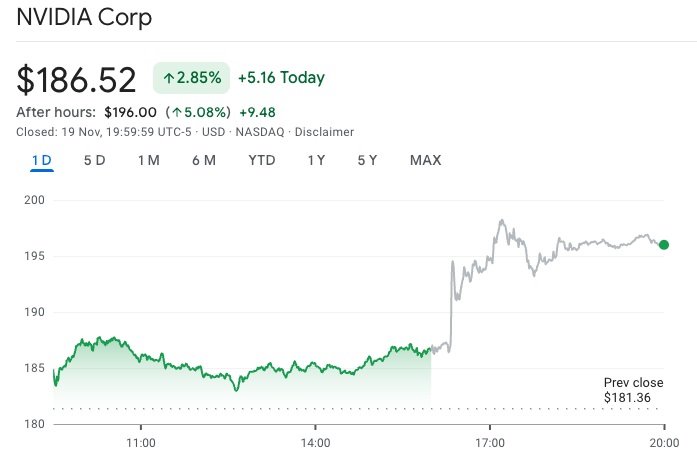Click the after-hours $196.00 price
697x468 pixels.
click(x=130, y=112)
